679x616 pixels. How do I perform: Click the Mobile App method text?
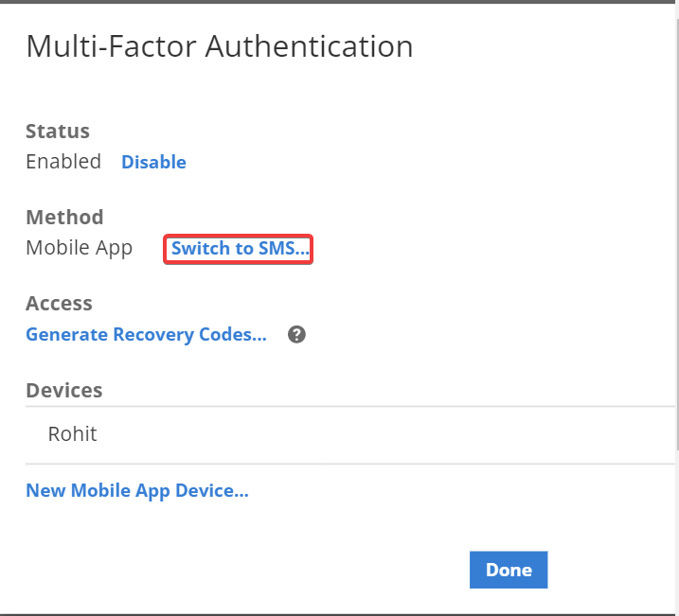click(x=80, y=248)
